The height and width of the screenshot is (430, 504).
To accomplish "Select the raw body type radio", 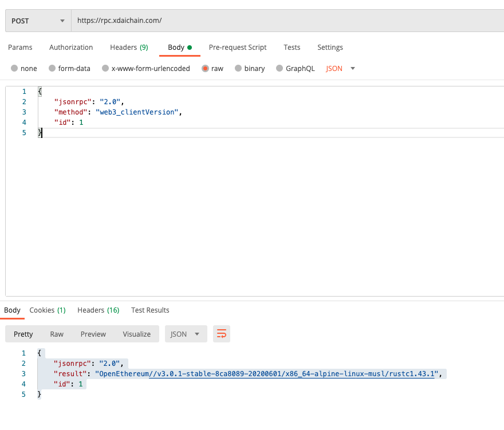I will (x=205, y=69).
